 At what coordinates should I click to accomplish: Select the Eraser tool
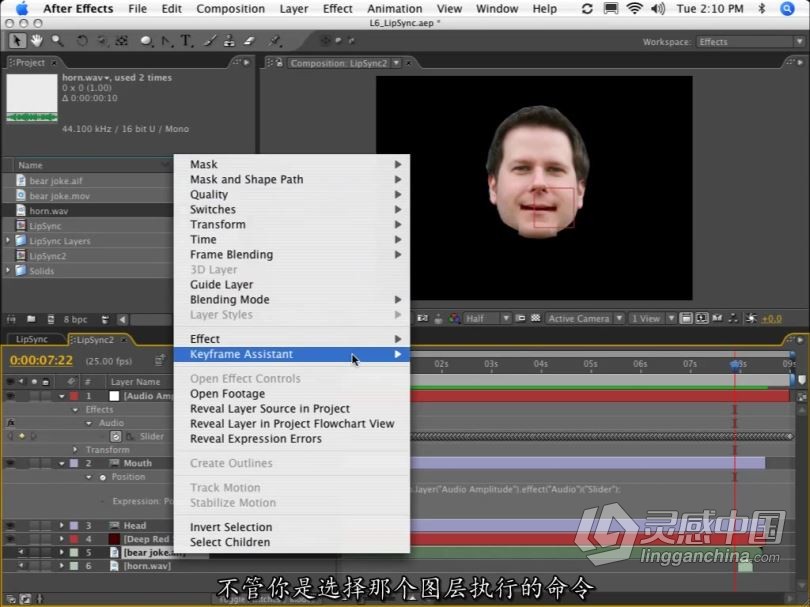coord(250,41)
